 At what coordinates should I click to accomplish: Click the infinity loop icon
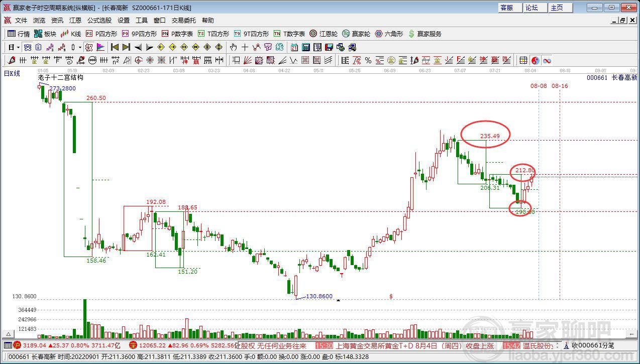click(547, 61)
